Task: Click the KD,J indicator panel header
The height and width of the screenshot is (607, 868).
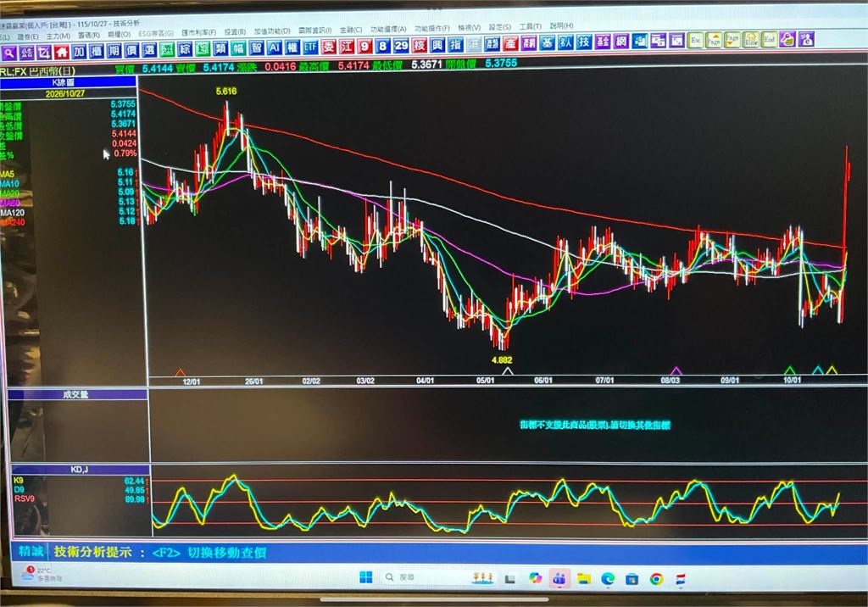Action: [x=81, y=470]
